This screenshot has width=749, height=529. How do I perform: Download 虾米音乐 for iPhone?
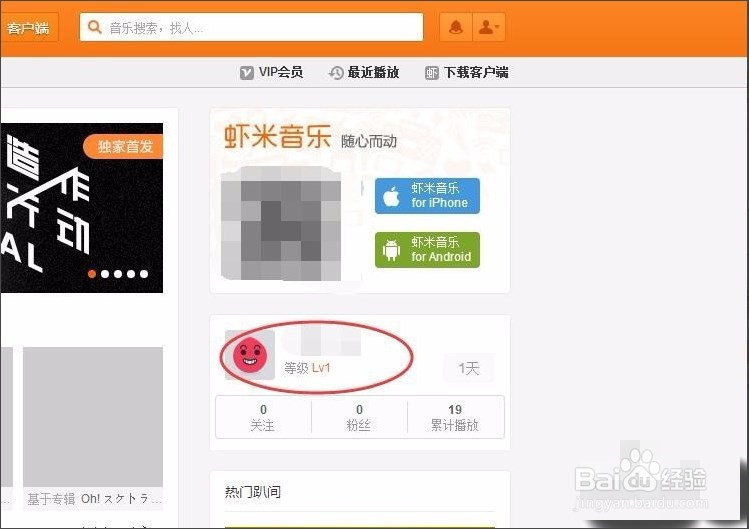coord(427,196)
